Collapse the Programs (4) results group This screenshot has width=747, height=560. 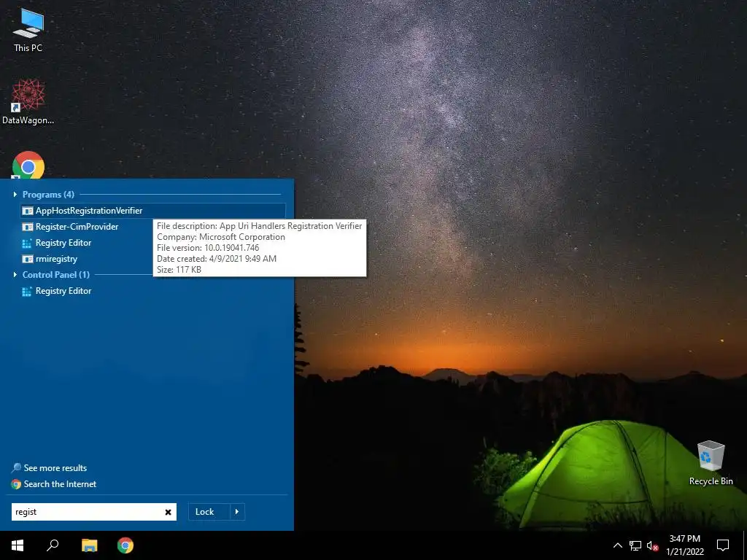[15, 194]
